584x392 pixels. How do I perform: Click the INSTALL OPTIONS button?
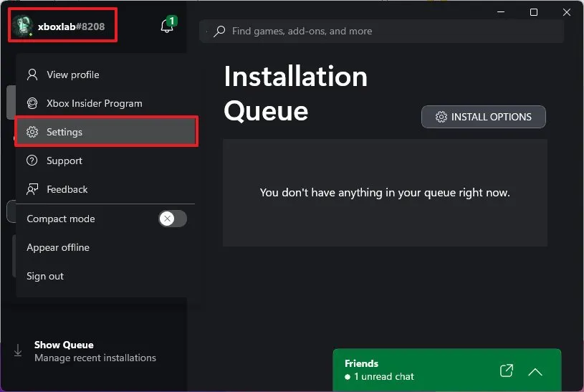click(x=484, y=117)
